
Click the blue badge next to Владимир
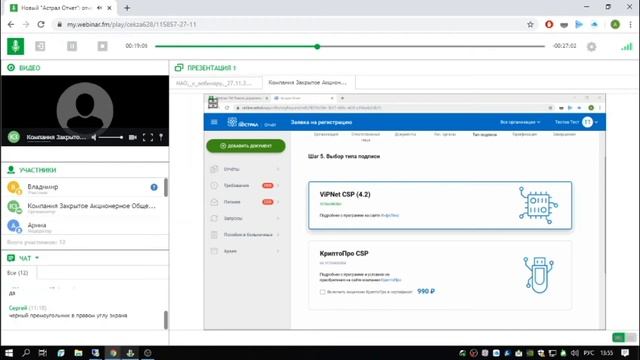point(154,187)
